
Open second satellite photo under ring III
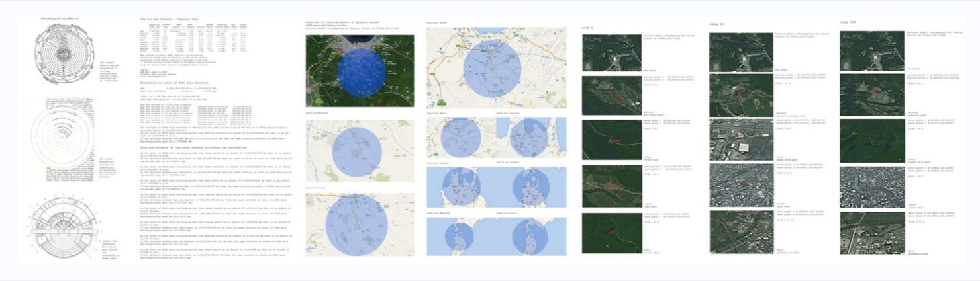click(872, 95)
